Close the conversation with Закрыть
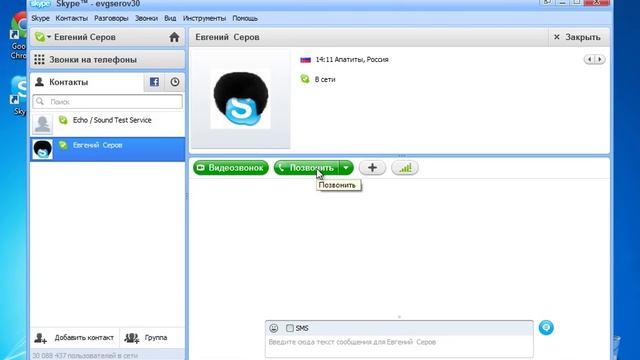Screen dimensions: 640x360 [578, 37]
